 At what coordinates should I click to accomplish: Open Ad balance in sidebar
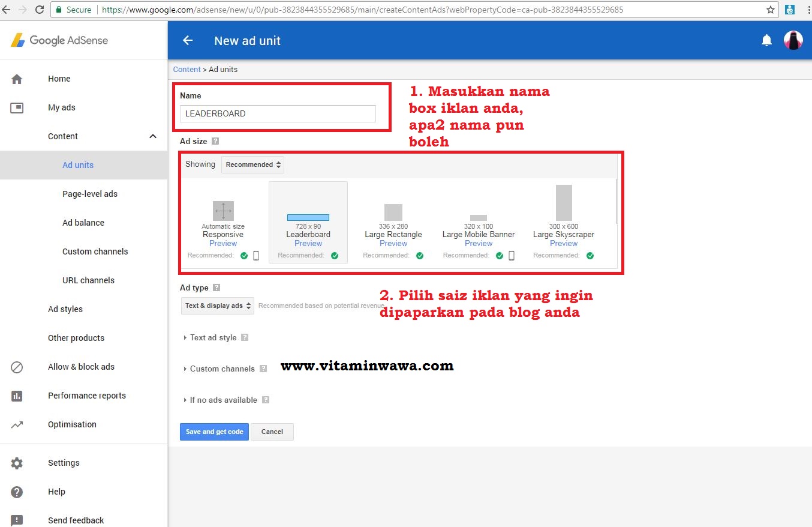(83, 223)
